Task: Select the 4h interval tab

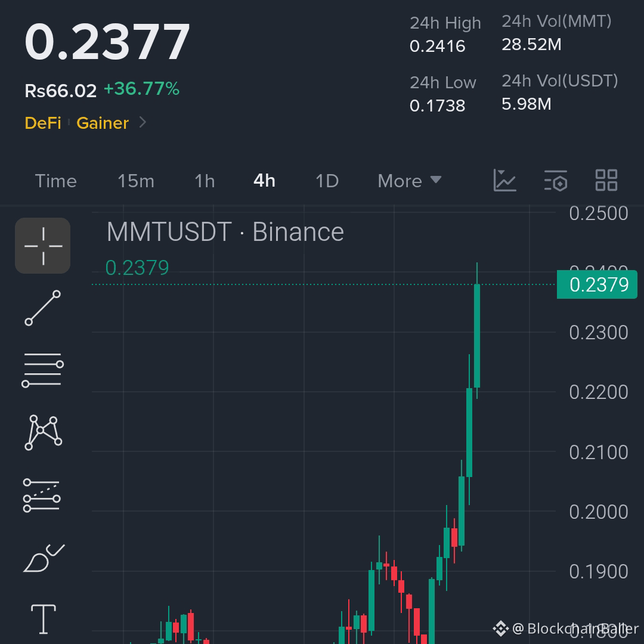Action: pos(265,181)
